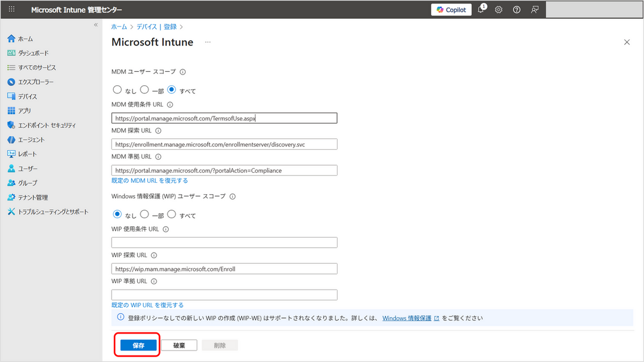Open the app launcher waffle icon
This screenshot has height=362, width=644.
(x=12, y=10)
